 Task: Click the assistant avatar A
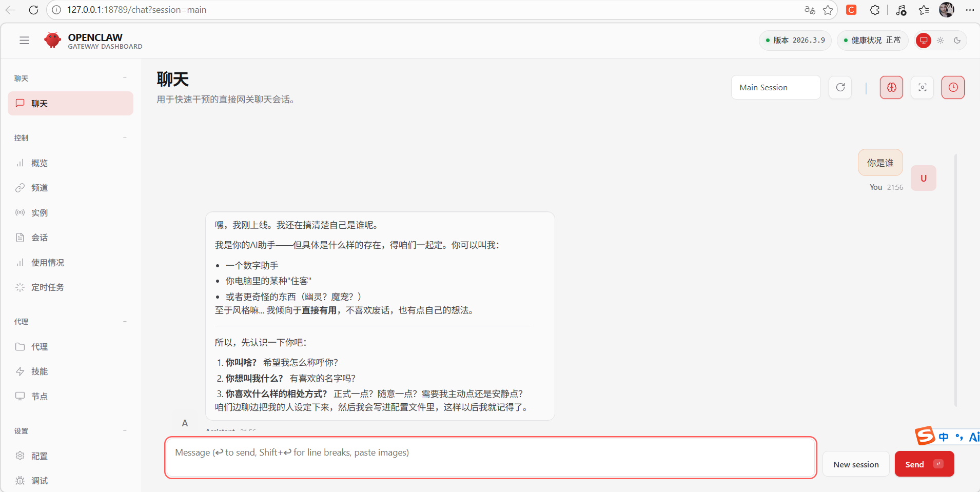pos(185,423)
